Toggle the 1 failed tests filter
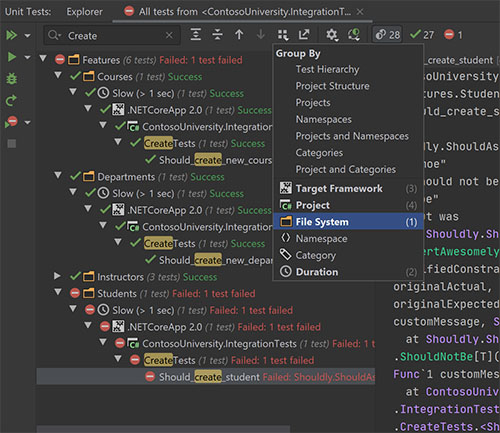Viewport: 500px width, 433px height. click(453, 35)
